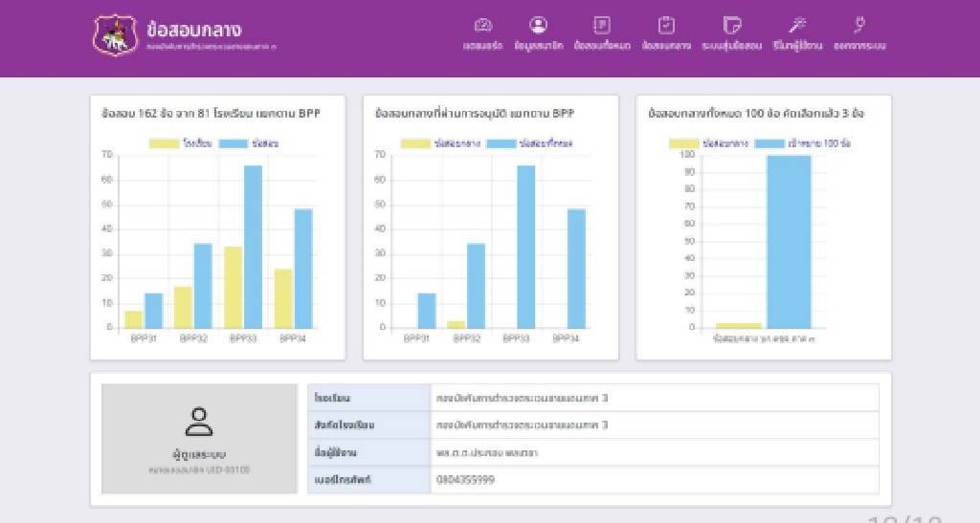The width and height of the screenshot is (980, 523).
Task: Open the exam randomizer sticky-note icon
Action: (732, 26)
